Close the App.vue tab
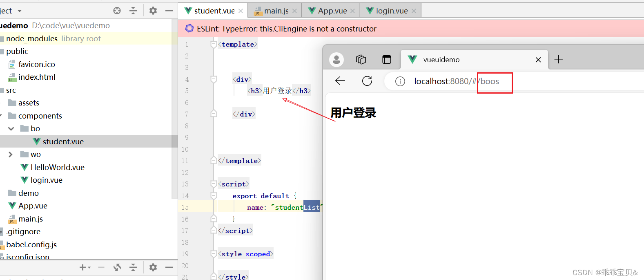Image resolution: width=644 pixels, height=280 pixels. pos(352,11)
